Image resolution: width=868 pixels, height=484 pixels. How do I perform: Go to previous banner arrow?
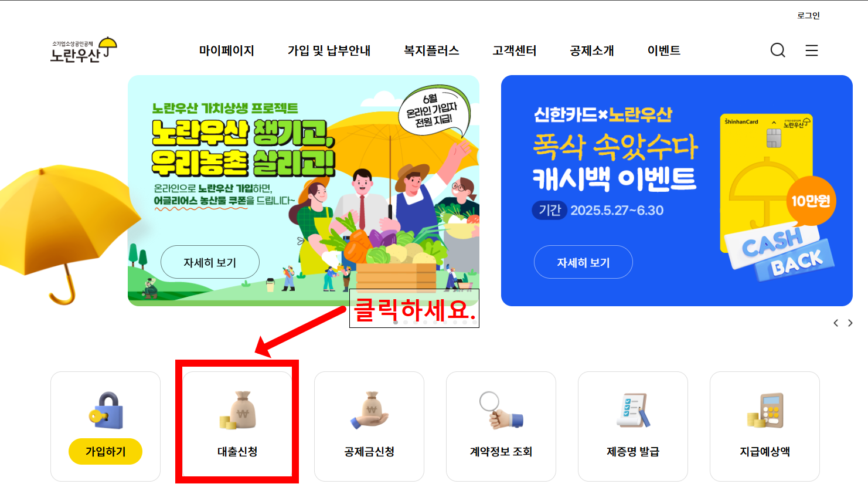[836, 323]
